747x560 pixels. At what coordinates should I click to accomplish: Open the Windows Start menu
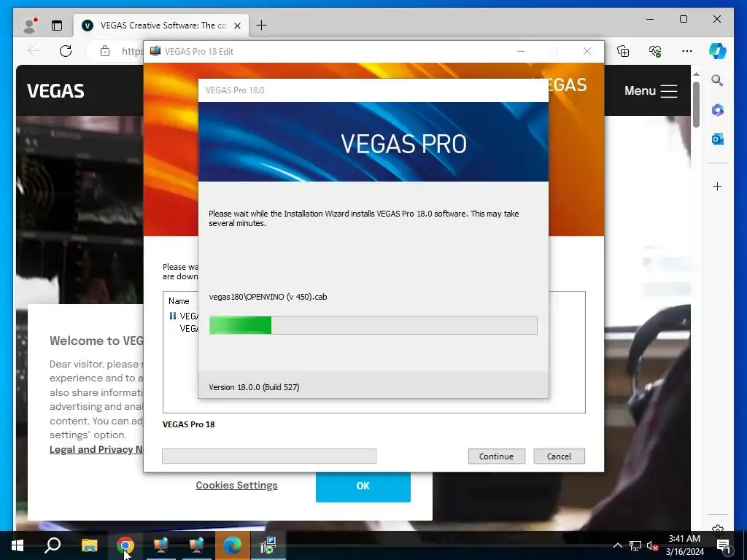(x=18, y=545)
